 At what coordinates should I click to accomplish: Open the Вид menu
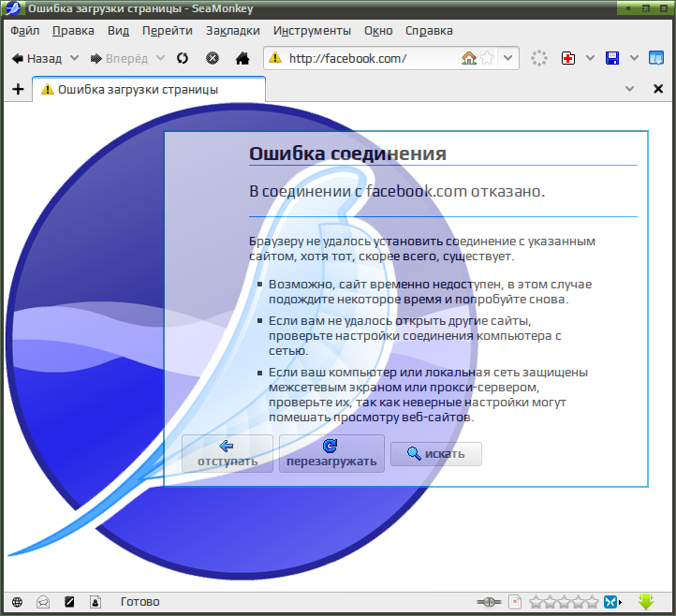click(118, 31)
